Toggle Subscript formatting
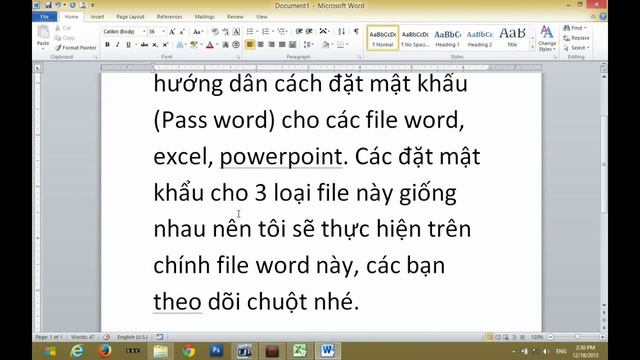Image resolution: width=640 pixels, height=360 pixels. pos(155,44)
